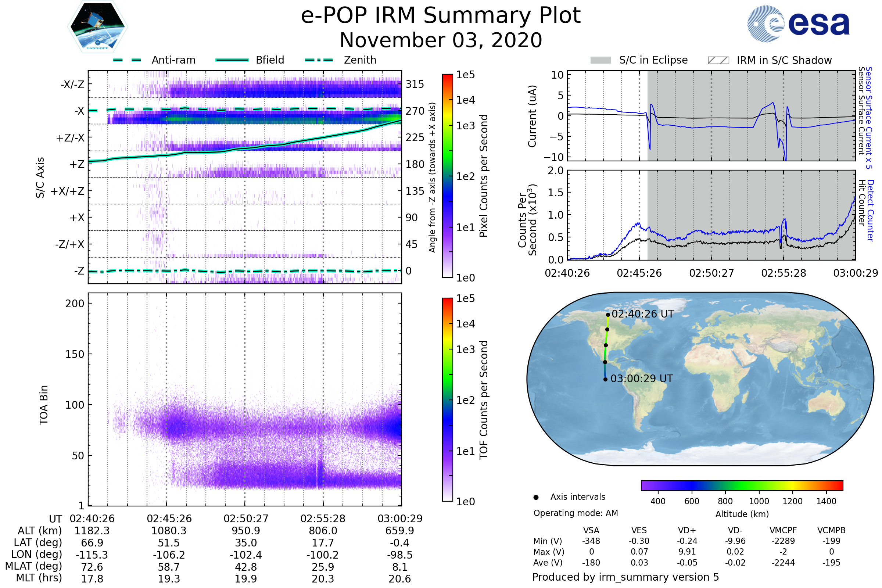
Task: Click the e-POP IRM Summary Plot title
Action: tap(441, 16)
